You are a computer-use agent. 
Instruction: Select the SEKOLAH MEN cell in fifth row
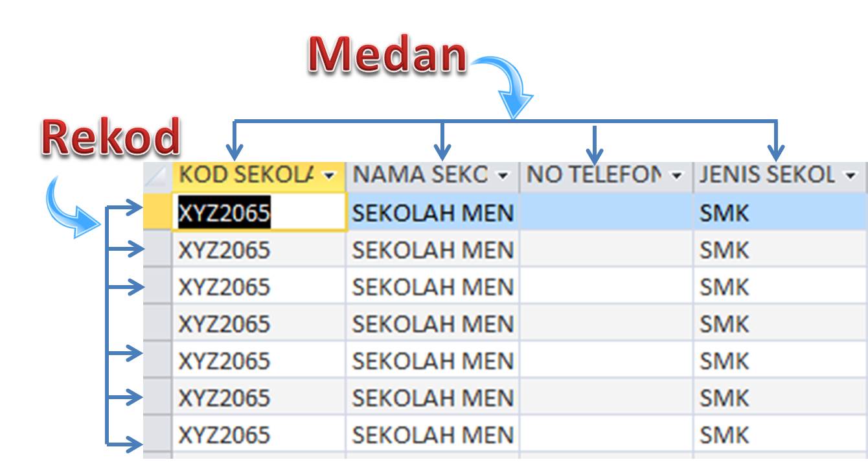coord(434,358)
